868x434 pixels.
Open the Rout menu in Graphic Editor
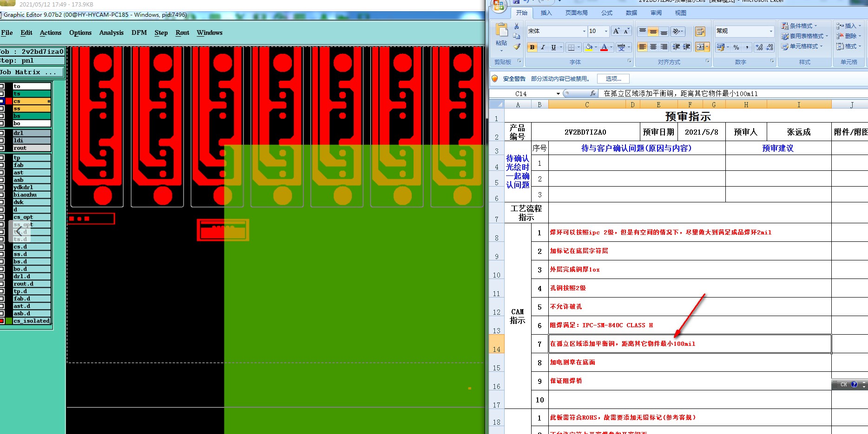183,33
